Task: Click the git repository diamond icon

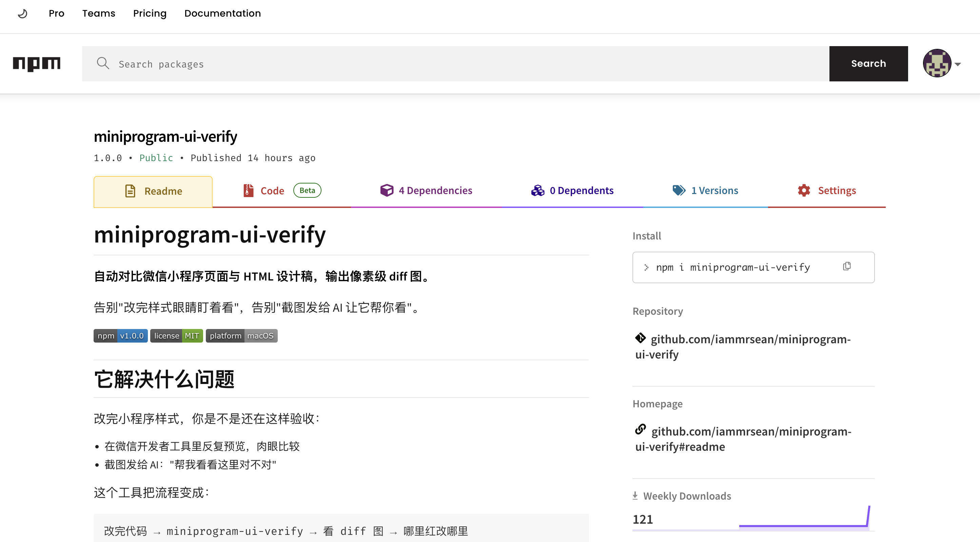Action: 641,337
